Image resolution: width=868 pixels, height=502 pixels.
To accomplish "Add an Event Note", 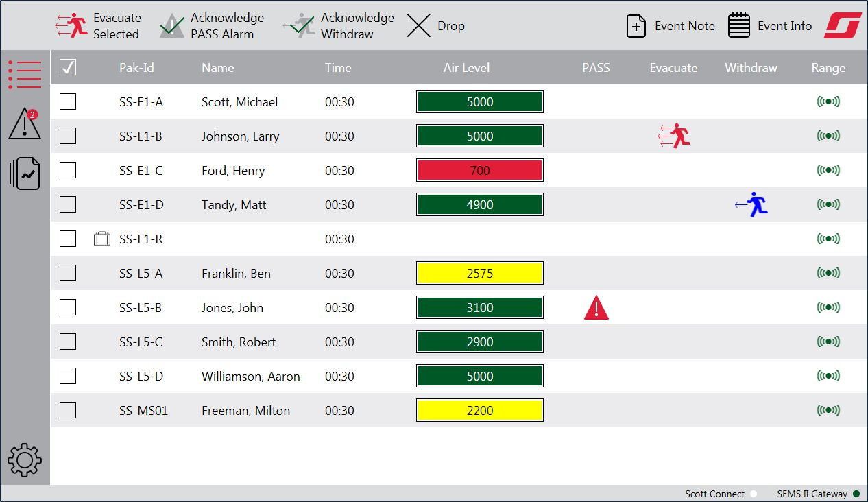I will click(670, 25).
